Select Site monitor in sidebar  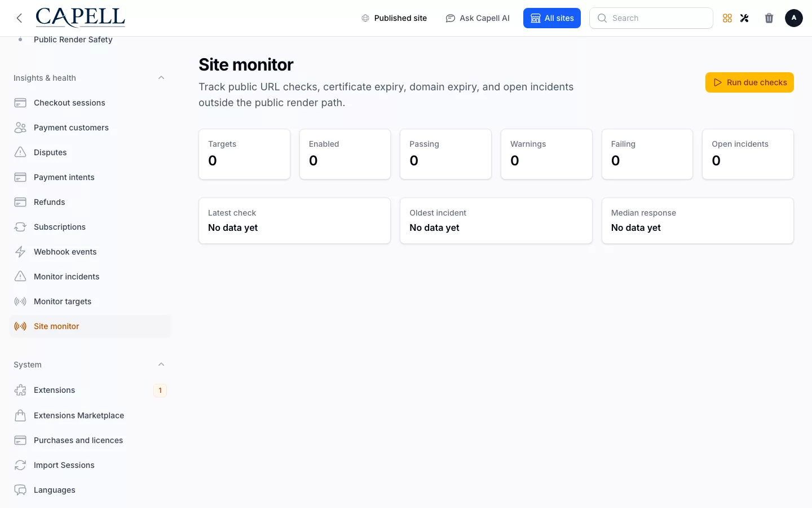point(90,326)
